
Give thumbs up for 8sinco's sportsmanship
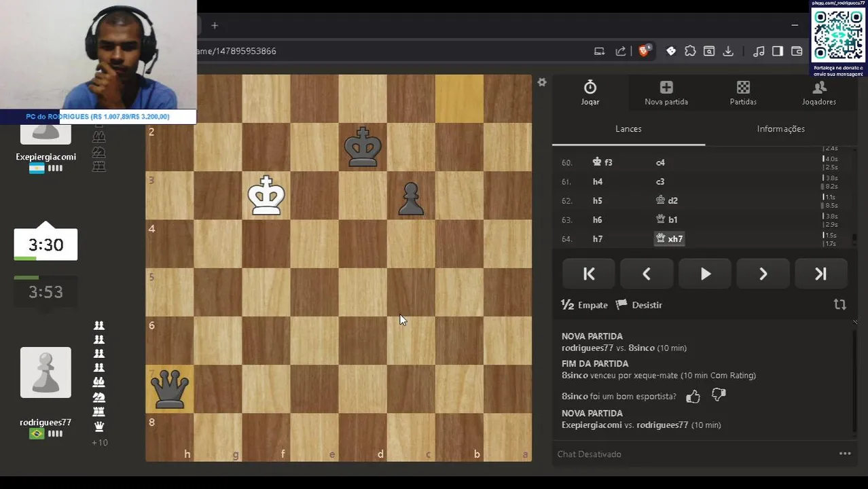tap(693, 397)
